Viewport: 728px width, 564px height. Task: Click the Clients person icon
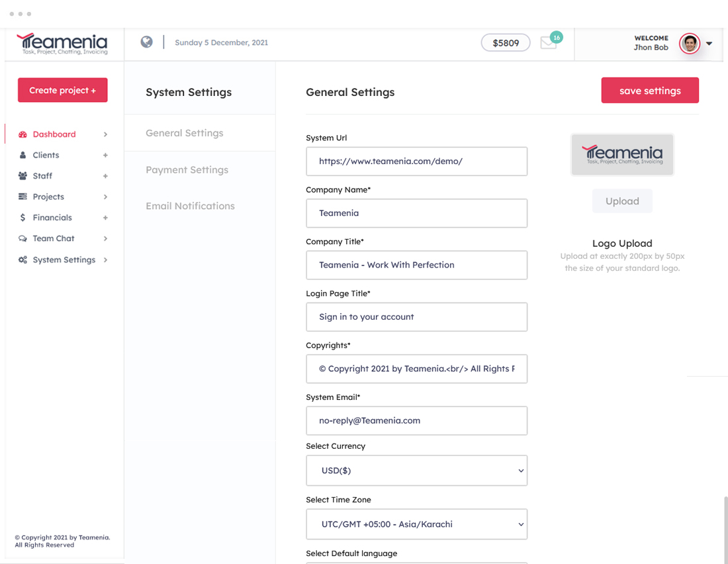(23, 155)
